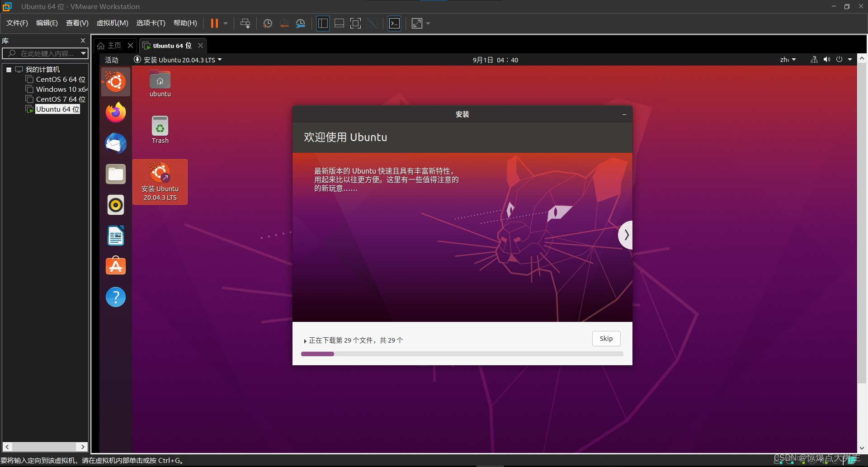
Task: Click the volume speaker icon in top bar
Action: pyautogui.click(x=827, y=60)
